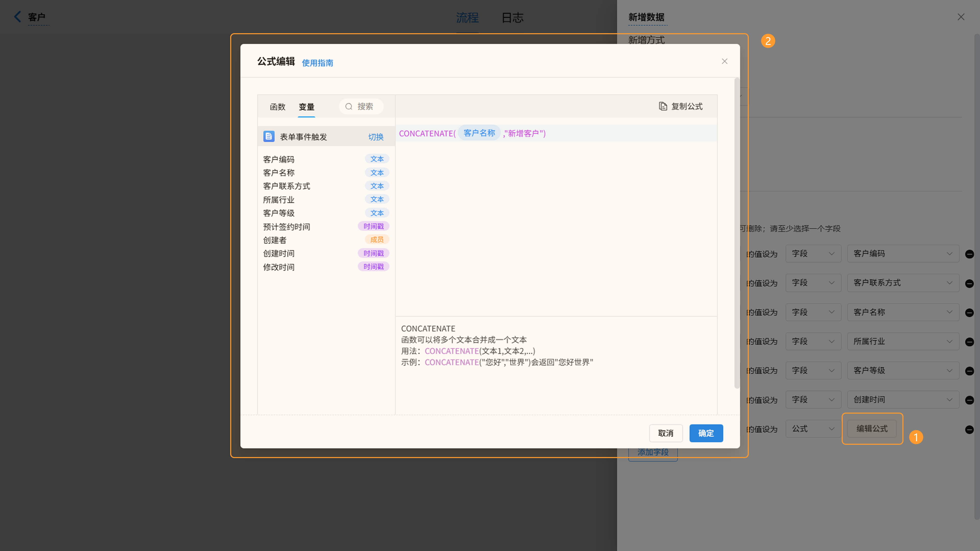Go back using the 客户 back arrow
Viewport: 980px width, 551px height.
pyautogui.click(x=18, y=17)
